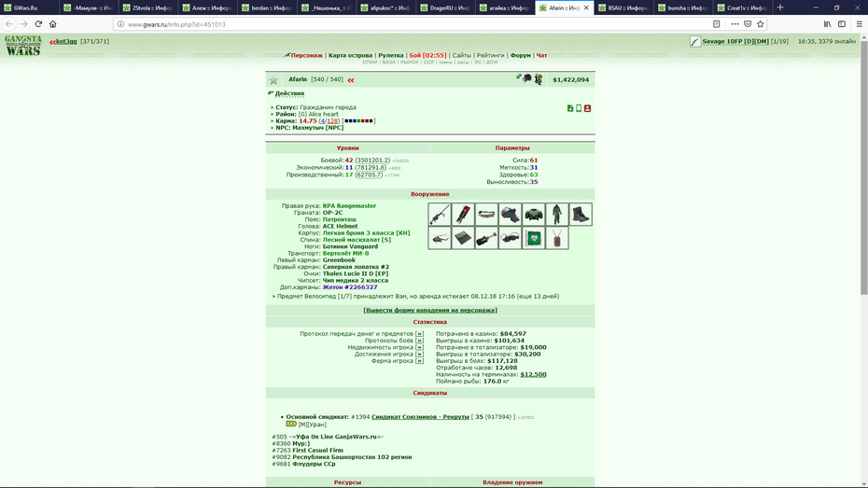
Task: Open the Чат menu item
Action: (541, 55)
